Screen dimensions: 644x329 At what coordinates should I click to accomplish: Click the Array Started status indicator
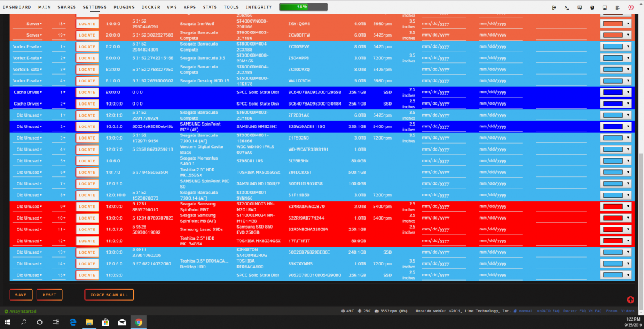pyautogui.click(x=20, y=312)
